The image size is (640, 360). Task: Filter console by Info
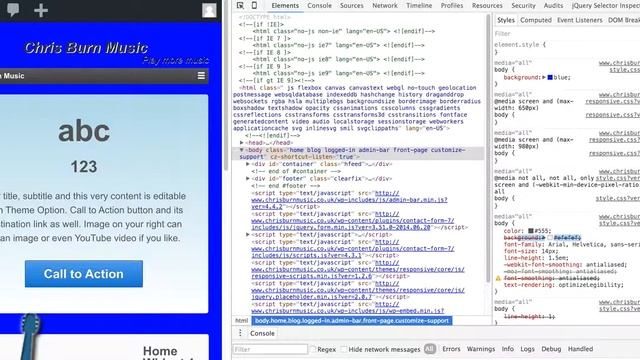coord(507,349)
